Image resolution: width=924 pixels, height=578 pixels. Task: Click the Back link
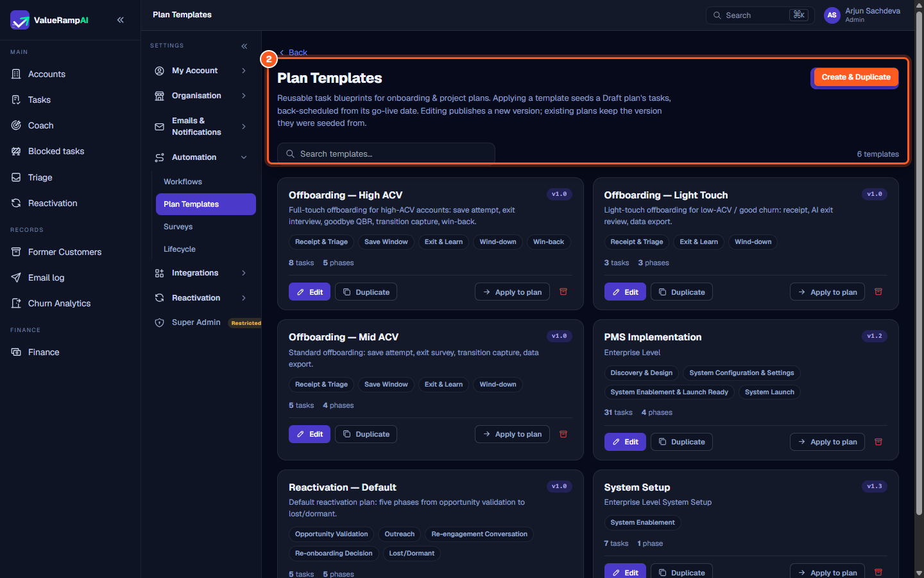tap(293, 53)
